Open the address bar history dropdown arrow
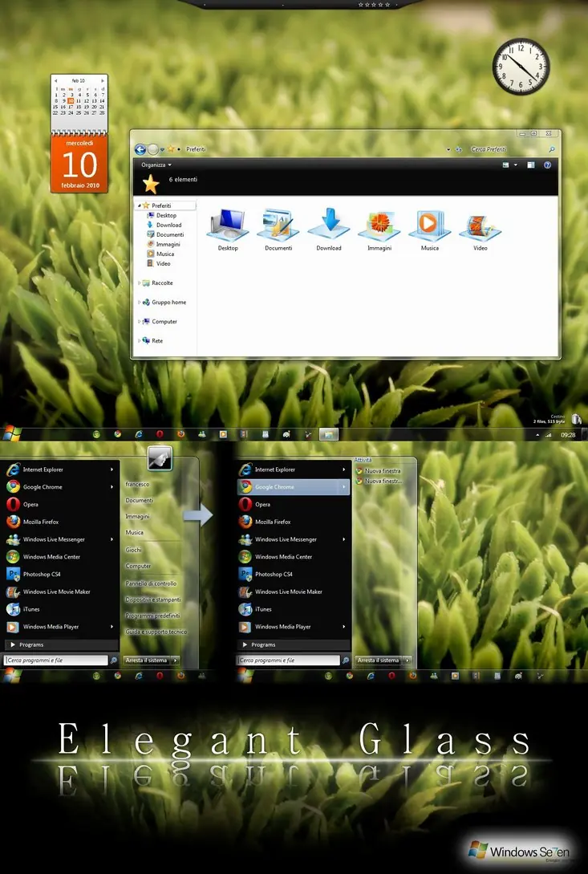Screen dimensions: 588x874 tap(448, 149)
